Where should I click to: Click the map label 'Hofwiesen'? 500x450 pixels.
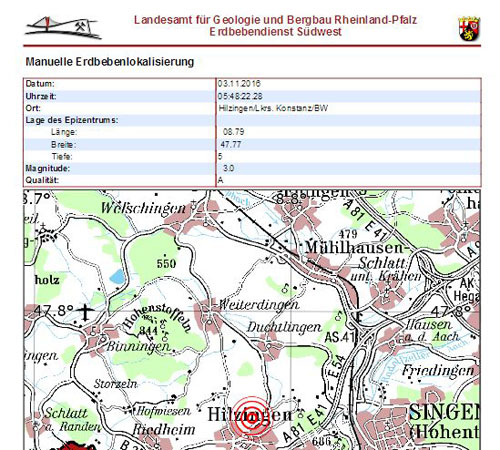163,411
